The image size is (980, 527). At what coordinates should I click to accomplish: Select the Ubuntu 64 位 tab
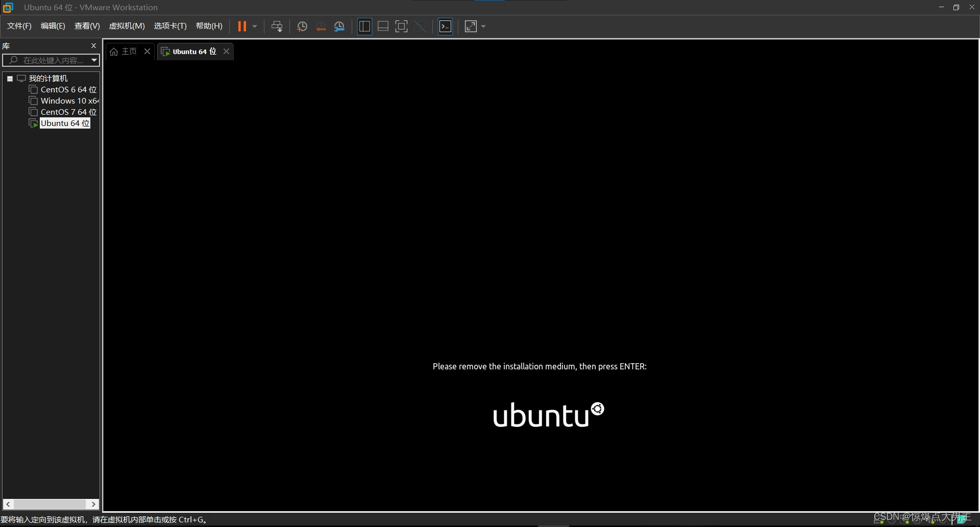pyautogui.click(x=194, y=52)
